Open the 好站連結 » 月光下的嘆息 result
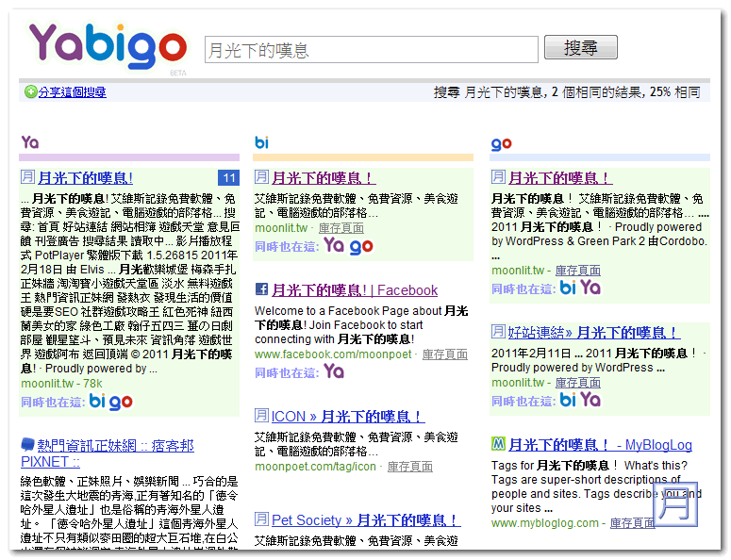The width and height of the screenshot is (731, 560). coord(593,333)
